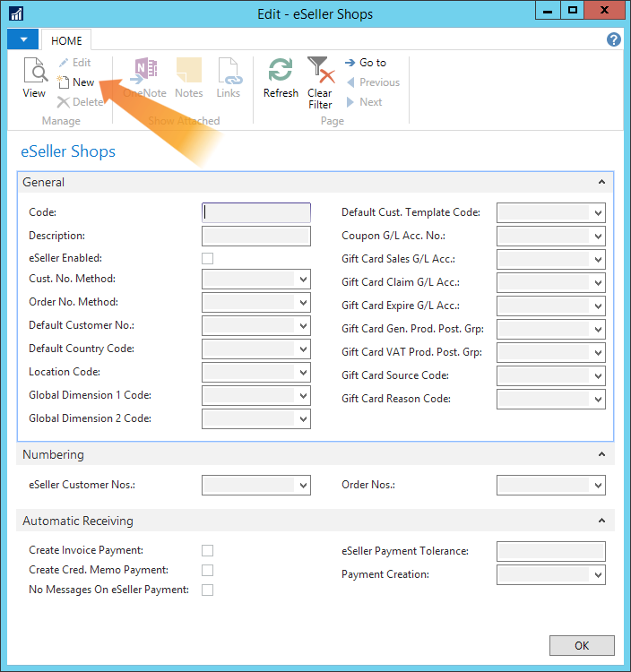This screenshot has height=672, width=631.
Task: Open Location Code dropdown
Action: pyautogui.click(x=304, y=373)
